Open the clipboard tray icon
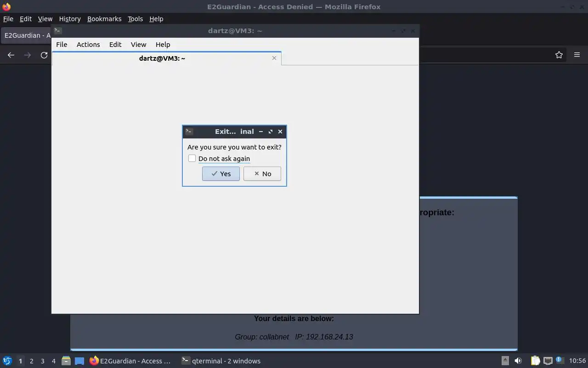588x368 pixels. point(535,361)
